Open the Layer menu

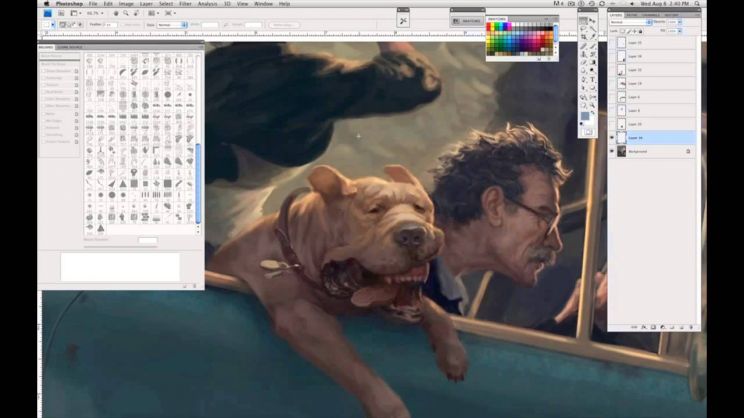pyautogui.click(x=146, y=4)
